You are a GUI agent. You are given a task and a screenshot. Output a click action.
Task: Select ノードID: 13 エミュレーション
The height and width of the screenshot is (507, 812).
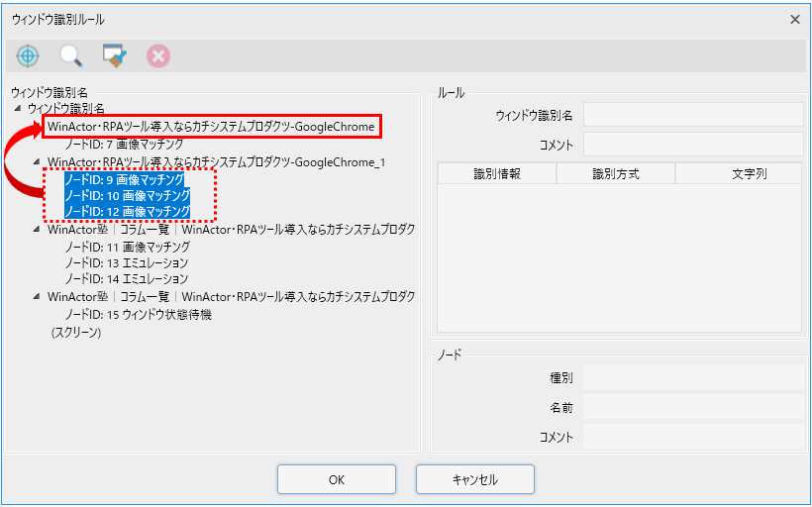tap(126, 263)
